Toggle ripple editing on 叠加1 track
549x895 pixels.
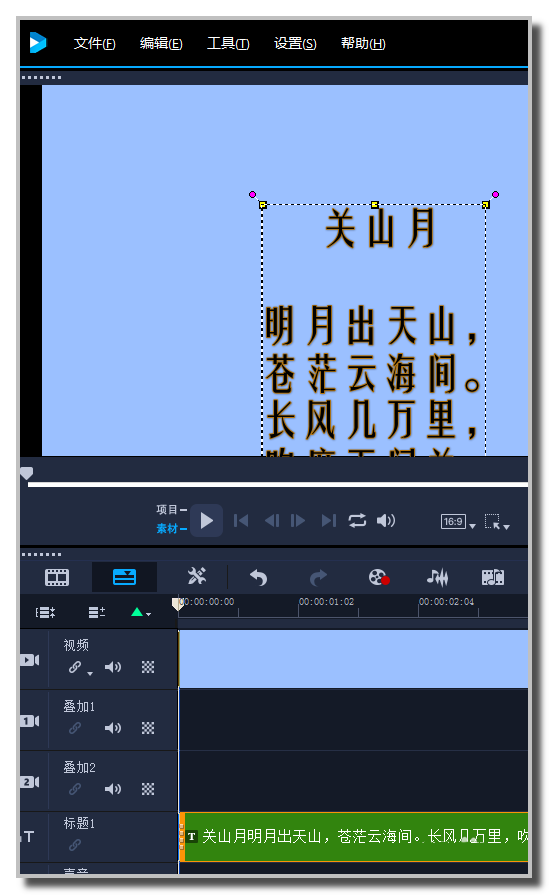tap(75, 728)
